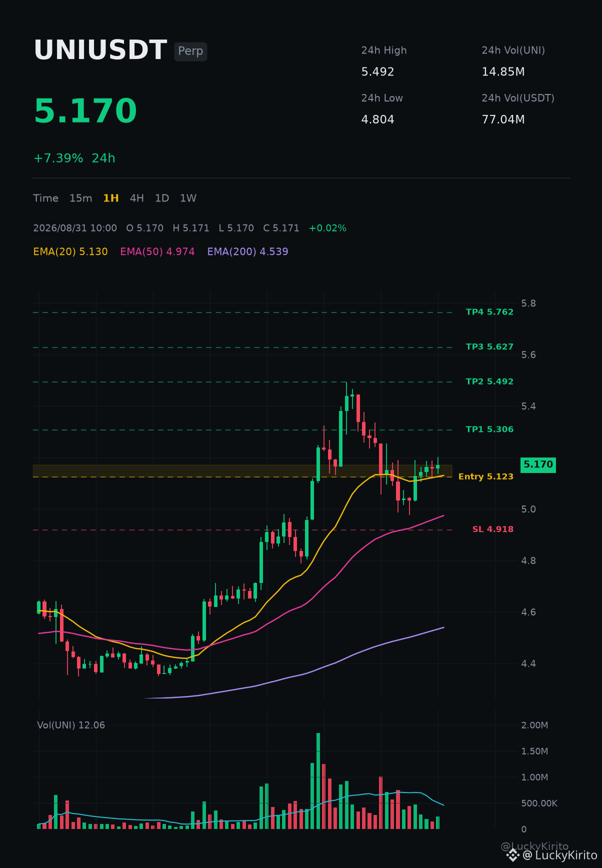Click the +0.02% candle change
The height and width of the screenshot is (868, 602).
tap(327, 228)
